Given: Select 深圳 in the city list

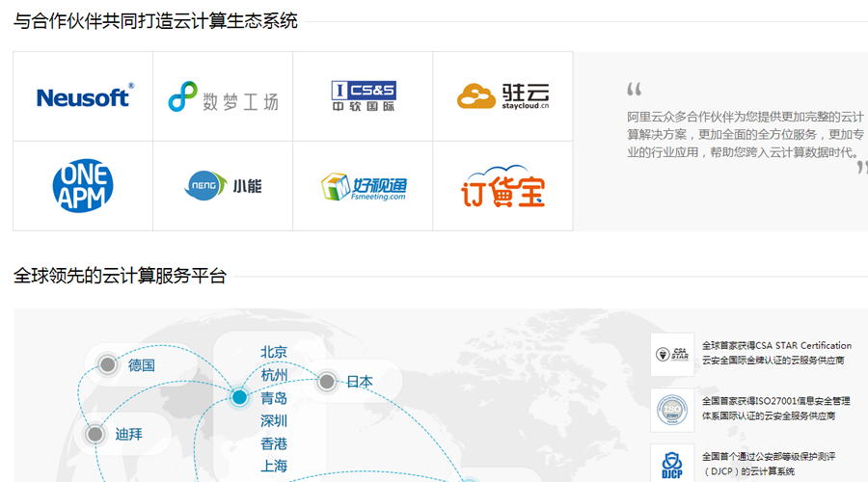Looking at the screenshot, I should tap(274, 421).
